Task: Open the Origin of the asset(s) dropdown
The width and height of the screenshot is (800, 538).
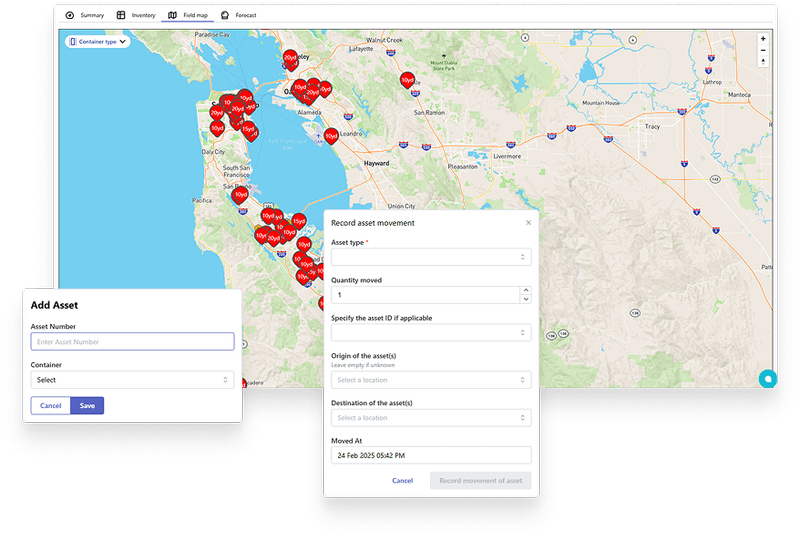Action: tap(431, 380)
